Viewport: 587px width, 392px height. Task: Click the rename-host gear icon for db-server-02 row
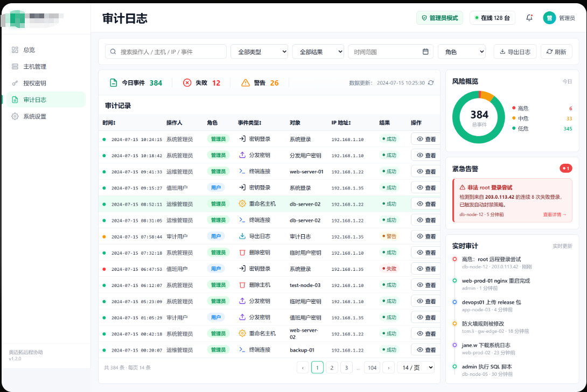point(242,204)
